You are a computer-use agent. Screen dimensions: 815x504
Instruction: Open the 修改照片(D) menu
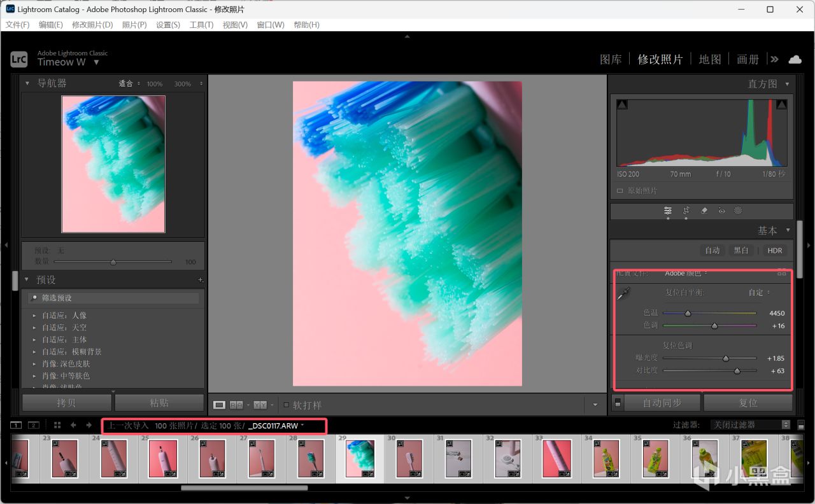click(92, 25)
